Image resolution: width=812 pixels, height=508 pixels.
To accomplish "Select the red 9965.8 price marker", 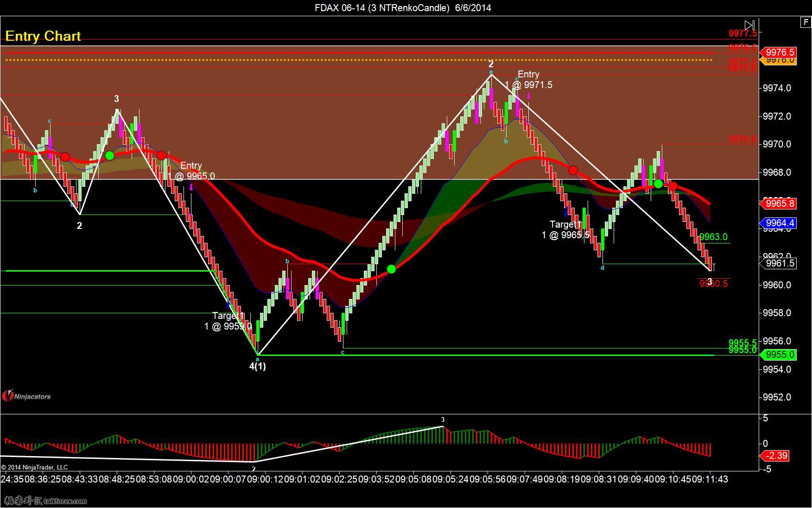I will pos(779,203).
